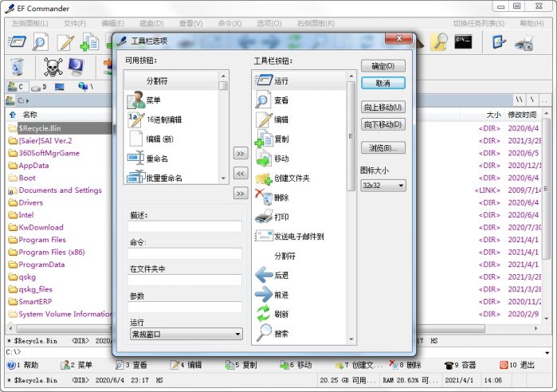Click 描述 input field

pyautogui.click(x=185, y=226)
